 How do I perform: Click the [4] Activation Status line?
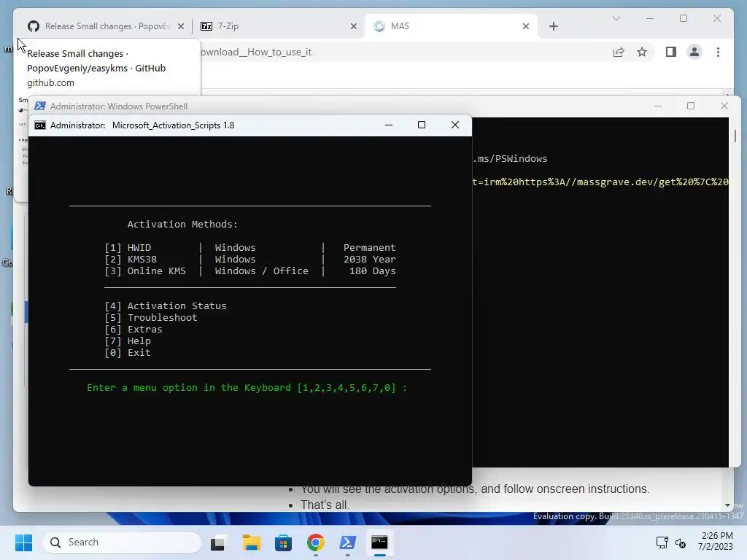(166, 306)
